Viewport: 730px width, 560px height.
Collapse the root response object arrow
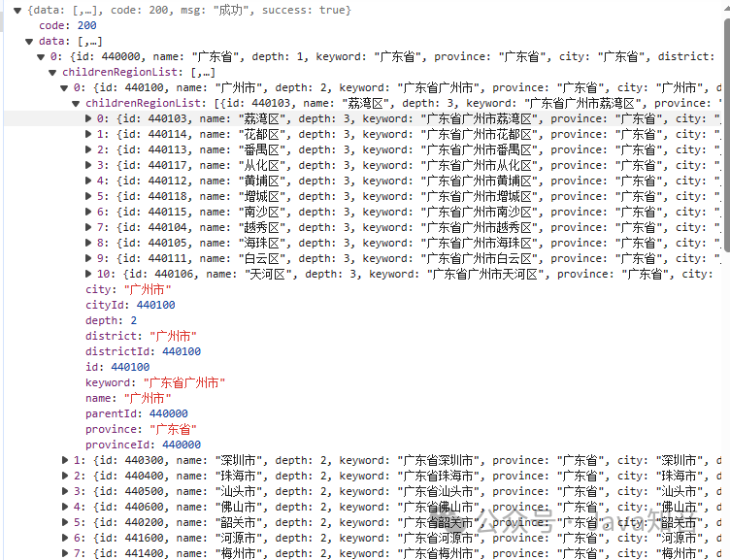[17, 11]
